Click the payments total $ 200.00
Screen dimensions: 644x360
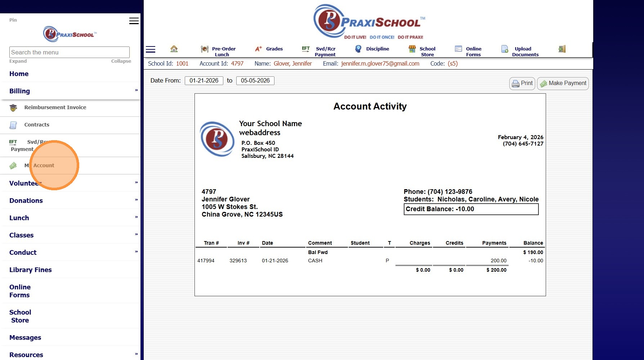pyautogui.click(x=496, y=270)
